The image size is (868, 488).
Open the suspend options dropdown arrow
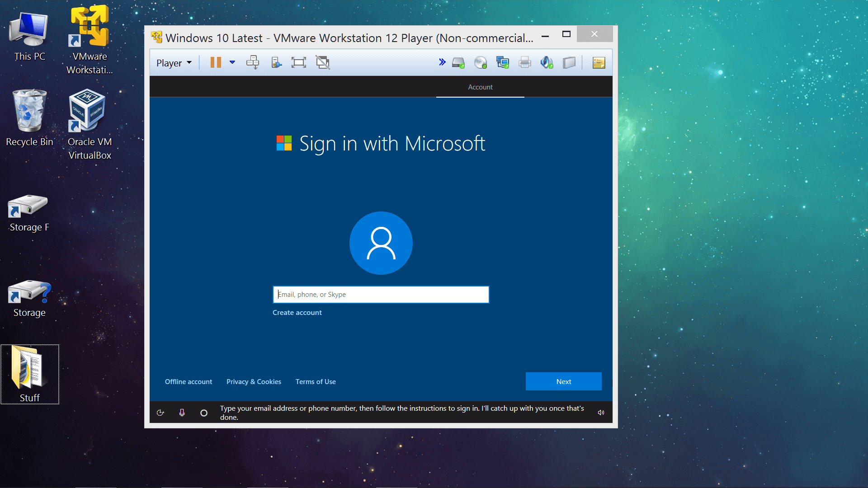[x=232, y=62]
